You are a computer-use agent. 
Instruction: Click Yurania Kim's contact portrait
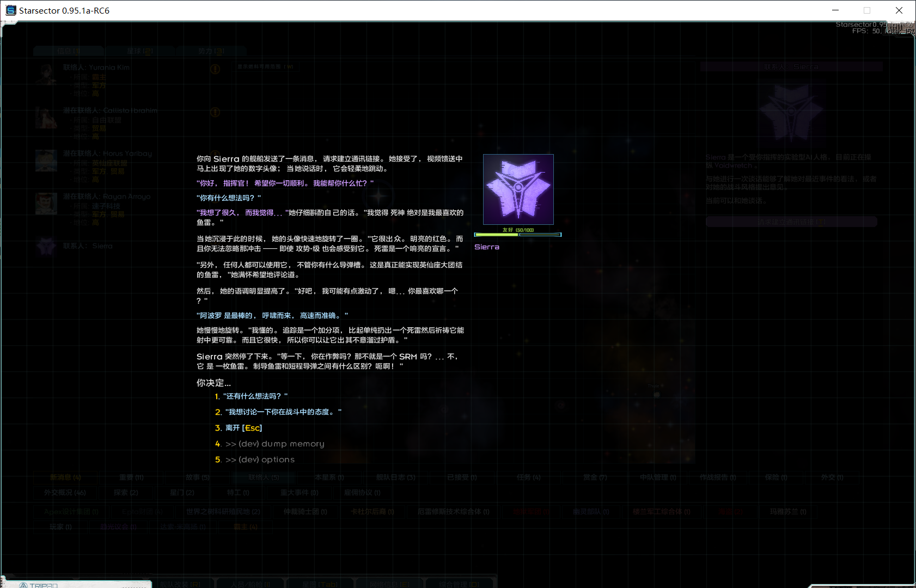coord(46,75)
